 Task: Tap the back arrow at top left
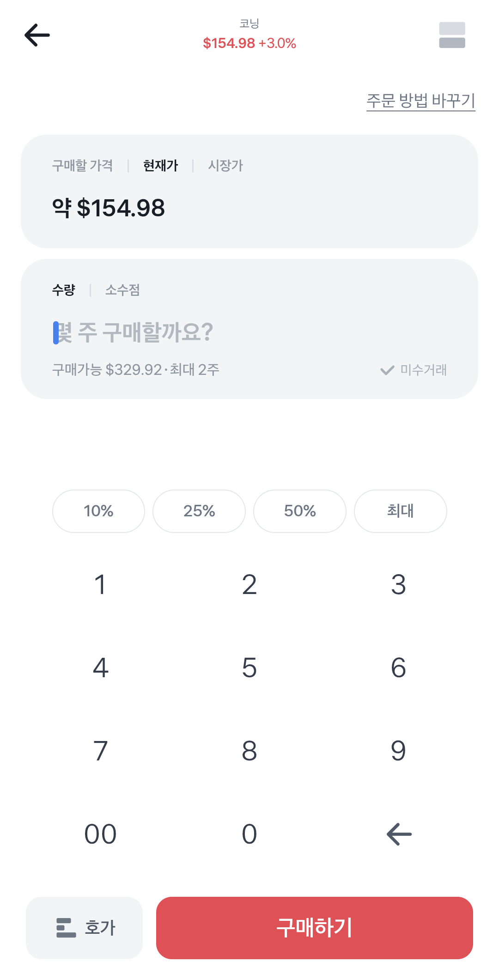37,35
